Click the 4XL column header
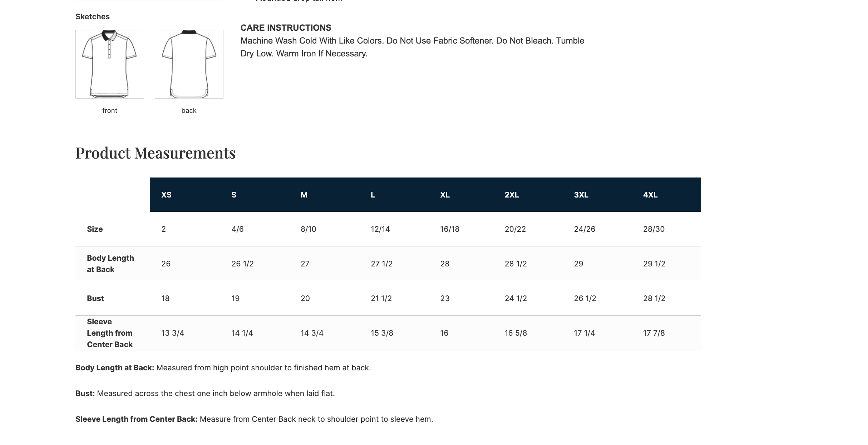Viewport: 868px width, 445px height. [x=650, y=195]
